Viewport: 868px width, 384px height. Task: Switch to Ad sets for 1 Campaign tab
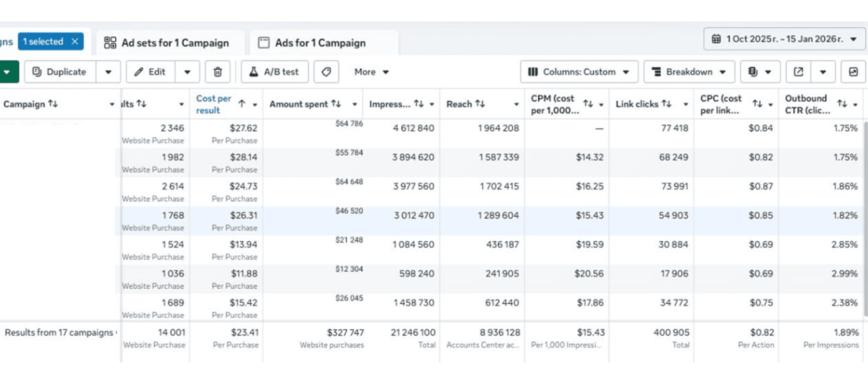point(167,43)
